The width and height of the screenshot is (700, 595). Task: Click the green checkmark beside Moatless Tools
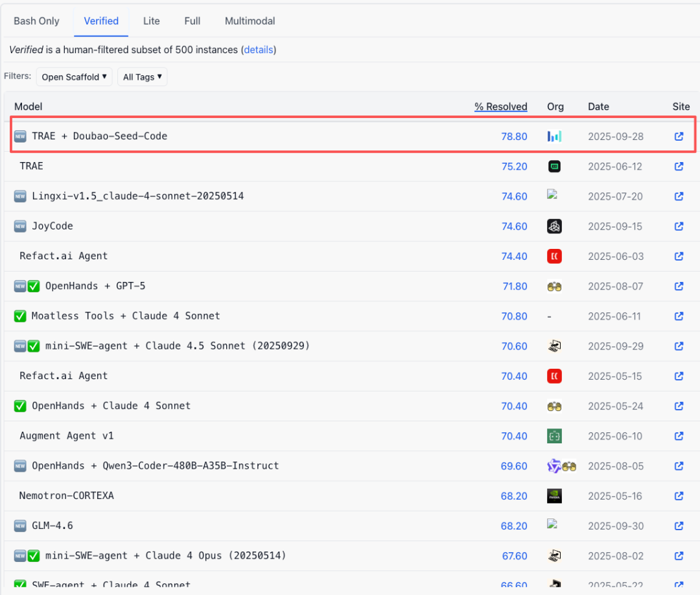point(20,316)
